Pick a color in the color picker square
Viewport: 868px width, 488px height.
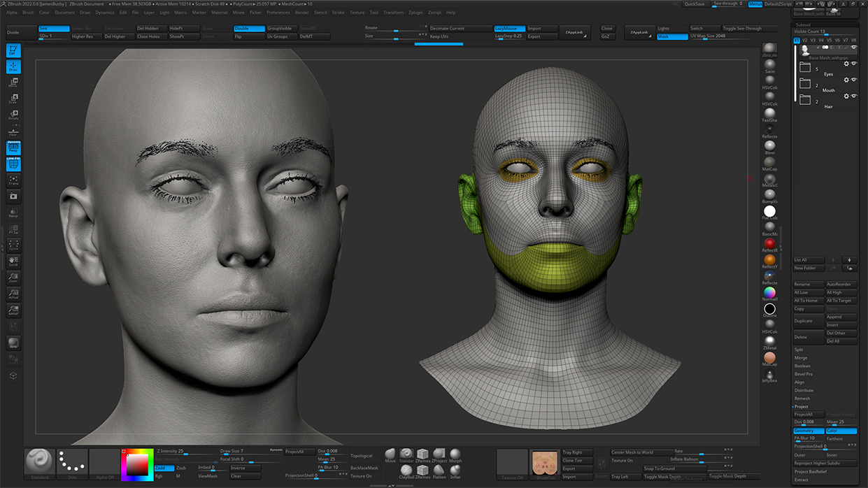pos(137,464)
